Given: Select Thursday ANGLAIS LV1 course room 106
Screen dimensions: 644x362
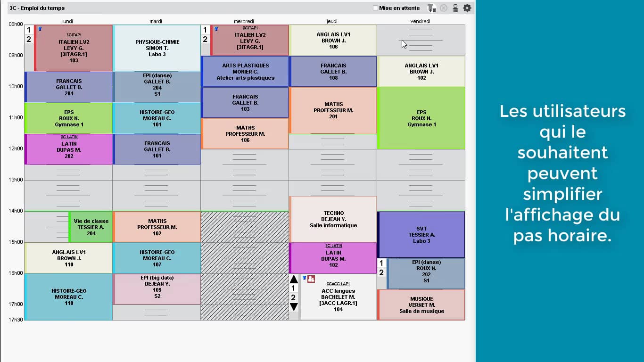Looking at the screenshot, I should point(333,41).
